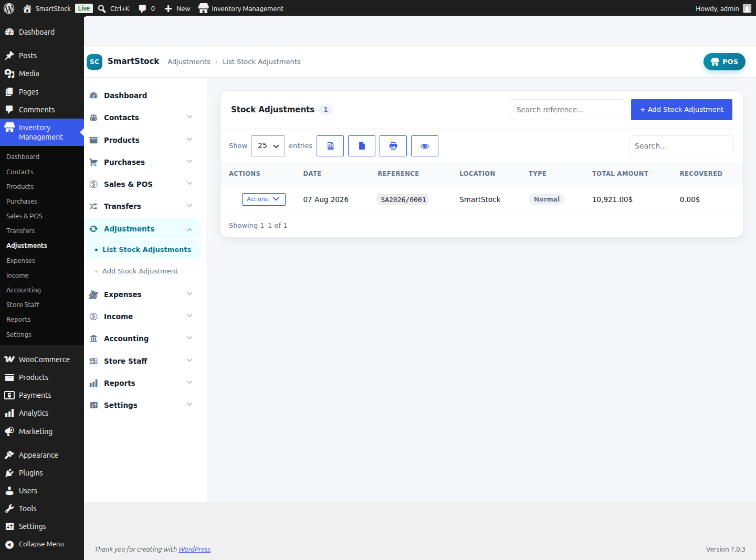Open Pages in WordPress menu

tap(42, 92)
